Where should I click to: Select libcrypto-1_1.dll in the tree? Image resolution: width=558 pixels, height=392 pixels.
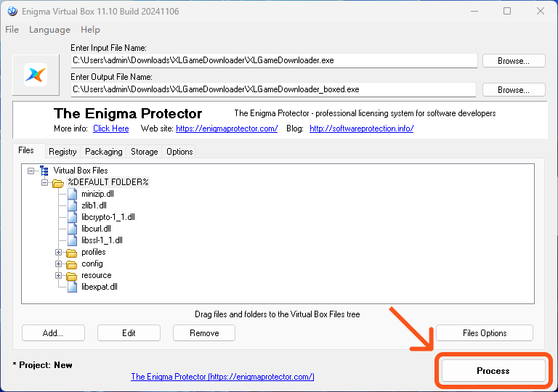pos(108,217)
